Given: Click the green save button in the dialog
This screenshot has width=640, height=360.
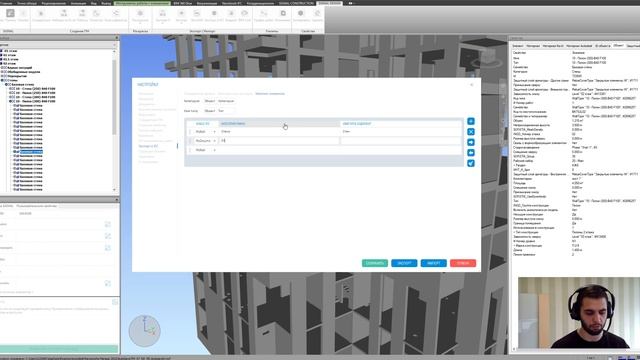Looking at the screenshot, I should point(375,263).
